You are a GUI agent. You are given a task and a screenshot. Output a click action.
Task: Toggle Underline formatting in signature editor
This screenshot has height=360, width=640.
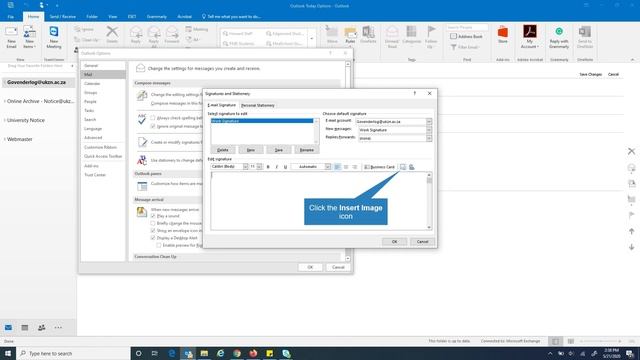pos(285,167)
